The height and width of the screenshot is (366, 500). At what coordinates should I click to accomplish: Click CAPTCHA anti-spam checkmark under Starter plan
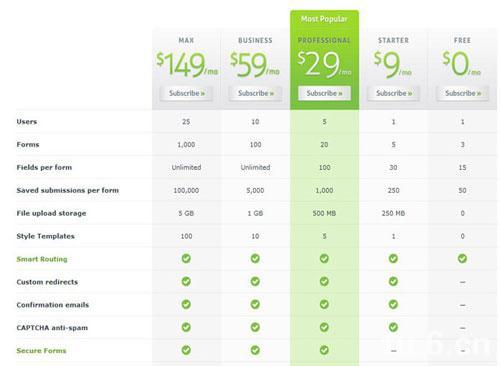point(393,327)
